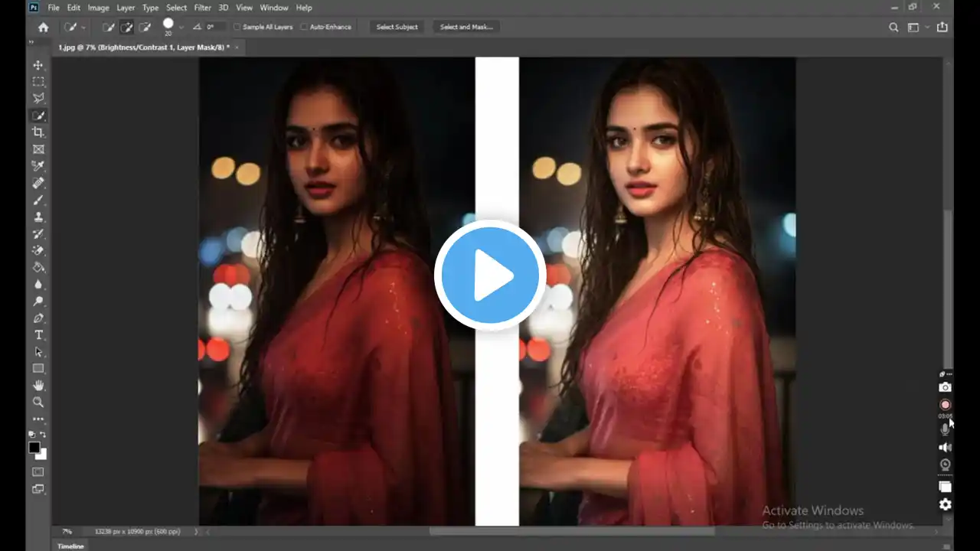Select the Quick Selection tool in the tools panel
The height and width of the screenshot is (551, 980).
tap(38, 116)
